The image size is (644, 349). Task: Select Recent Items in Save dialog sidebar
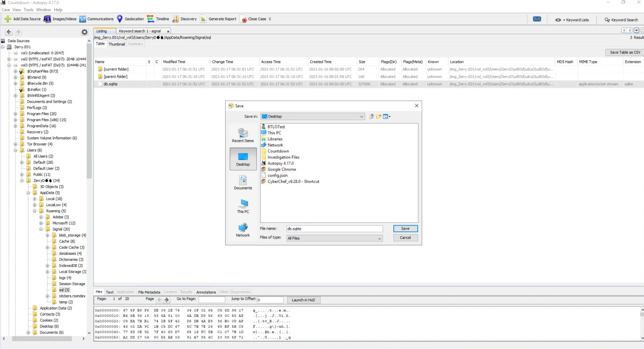pos(243,135)
